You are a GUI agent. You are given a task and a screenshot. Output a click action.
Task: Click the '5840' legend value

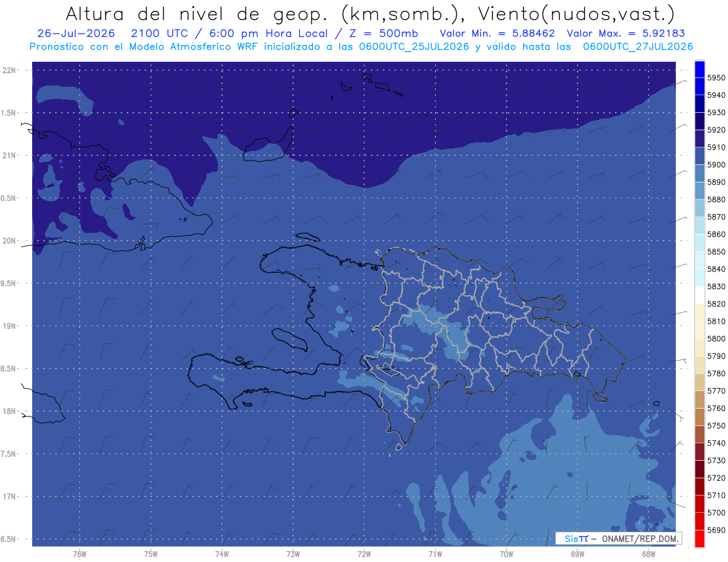point(716,269)
